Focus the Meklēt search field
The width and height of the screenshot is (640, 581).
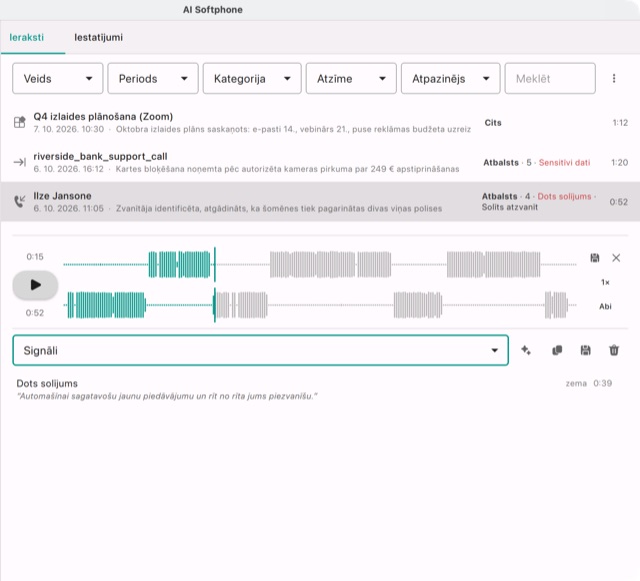[550, 78]
